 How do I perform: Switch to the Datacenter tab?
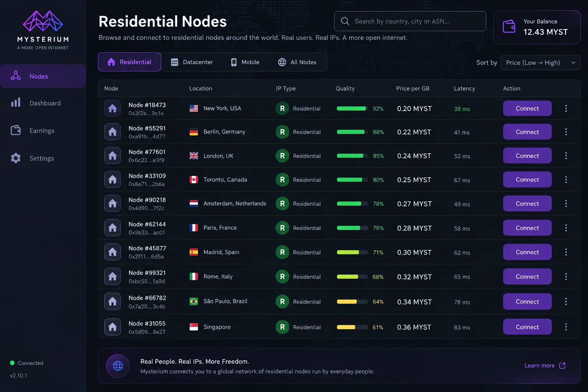pos(192,62)
